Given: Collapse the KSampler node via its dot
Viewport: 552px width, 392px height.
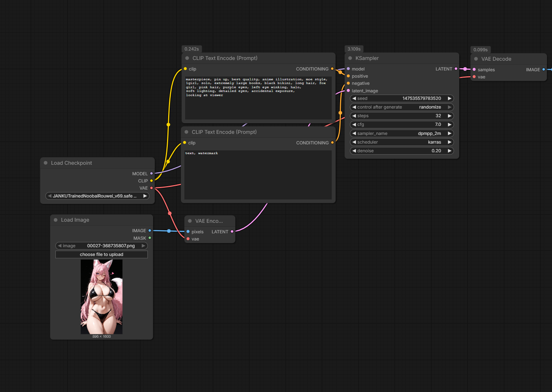Looking at the screenshot, I should point(350,58).
